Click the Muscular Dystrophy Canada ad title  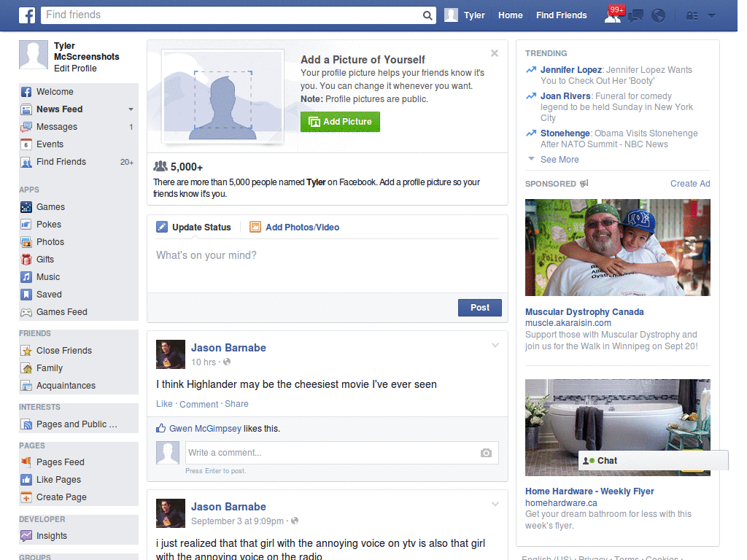(x=584, y=312)
